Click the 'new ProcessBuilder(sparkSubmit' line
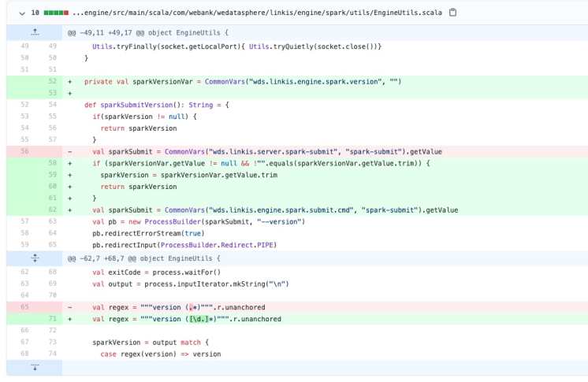588x382 pixels. click(199, 221)
